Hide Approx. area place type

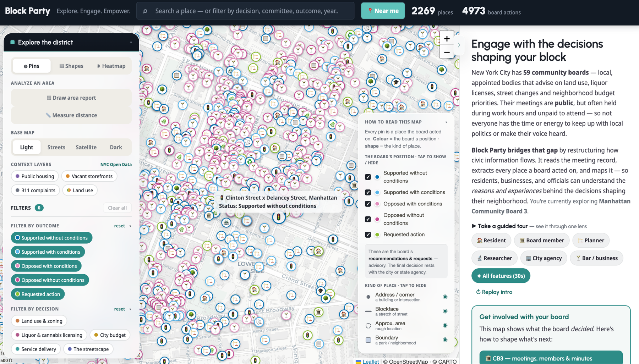445,325
